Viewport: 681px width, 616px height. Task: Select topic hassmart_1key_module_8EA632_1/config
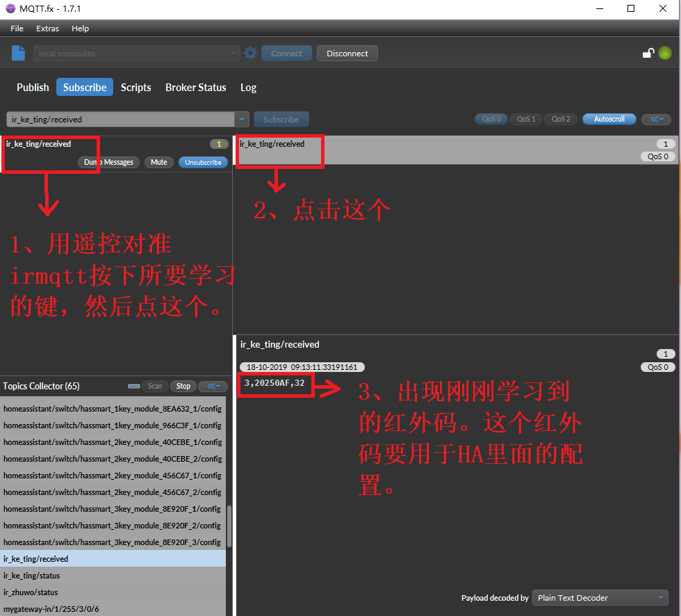click(x=113, y=409)
